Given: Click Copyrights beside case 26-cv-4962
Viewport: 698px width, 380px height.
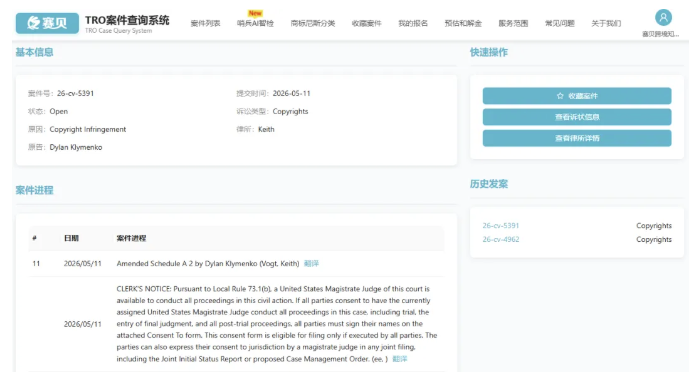Looking at the screenshot, I should coord(653,239).
